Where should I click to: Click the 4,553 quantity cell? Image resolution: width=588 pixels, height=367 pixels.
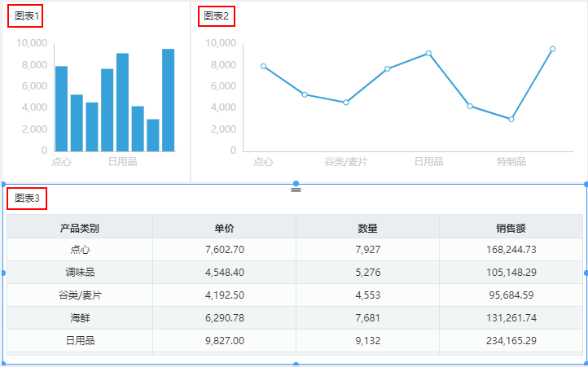point(367,295)
